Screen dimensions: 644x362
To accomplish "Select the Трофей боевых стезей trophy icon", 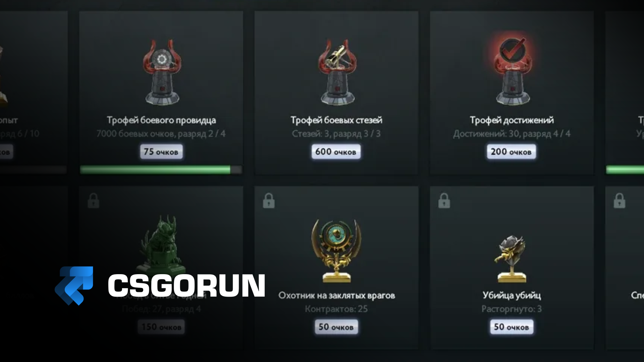I will click(x=337, y=72).
